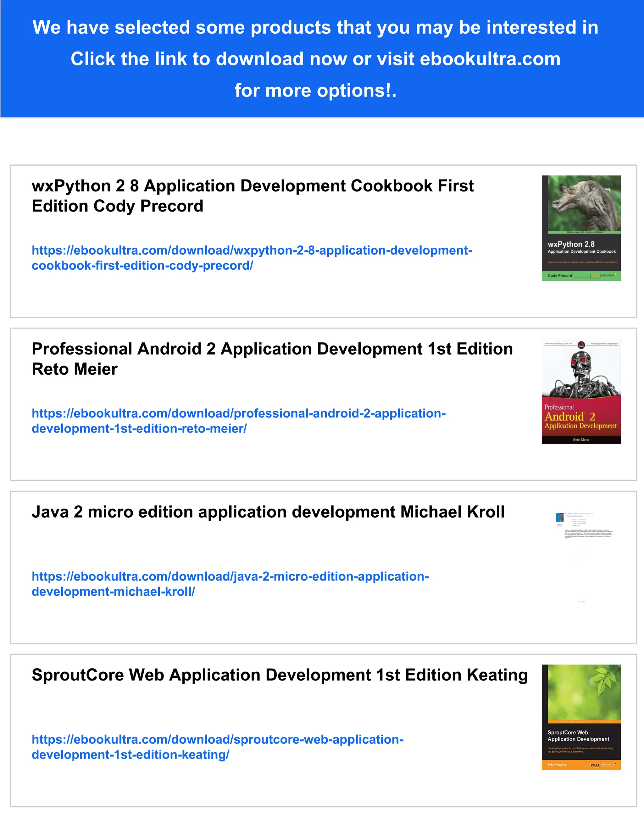Open the Professional Android 2 download link
This screenshot has height=833, width=644.
click(239, 421)
